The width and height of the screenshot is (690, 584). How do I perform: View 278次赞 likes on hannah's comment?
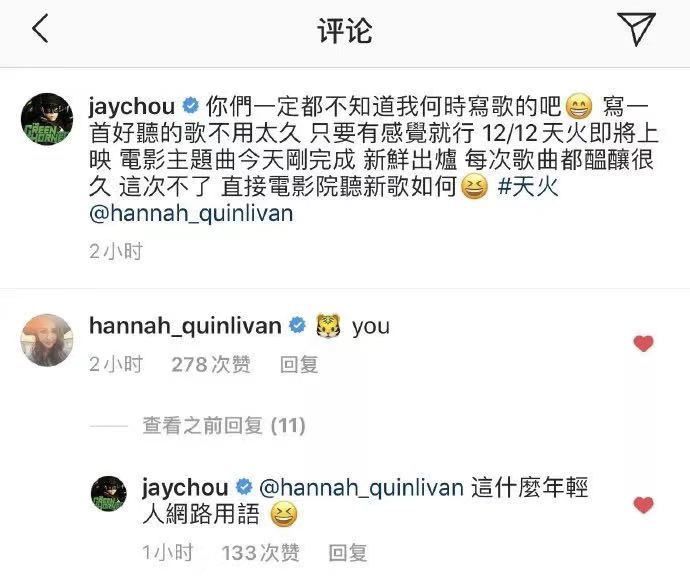(x=211, y=365)
